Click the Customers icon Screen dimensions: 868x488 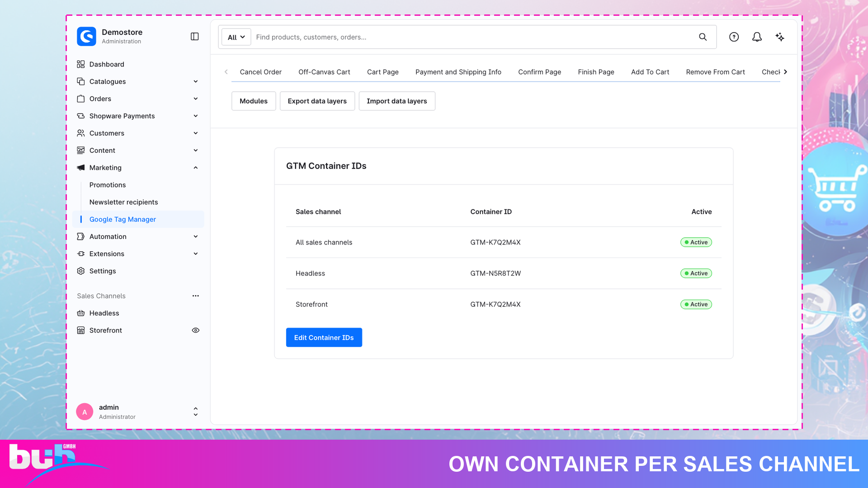click(x=81, y=133)
